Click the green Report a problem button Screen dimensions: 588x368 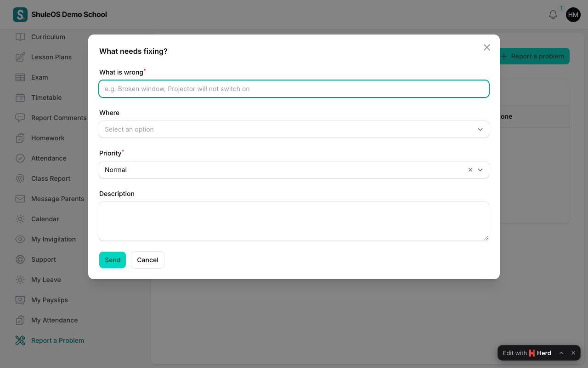click(534, 56)
